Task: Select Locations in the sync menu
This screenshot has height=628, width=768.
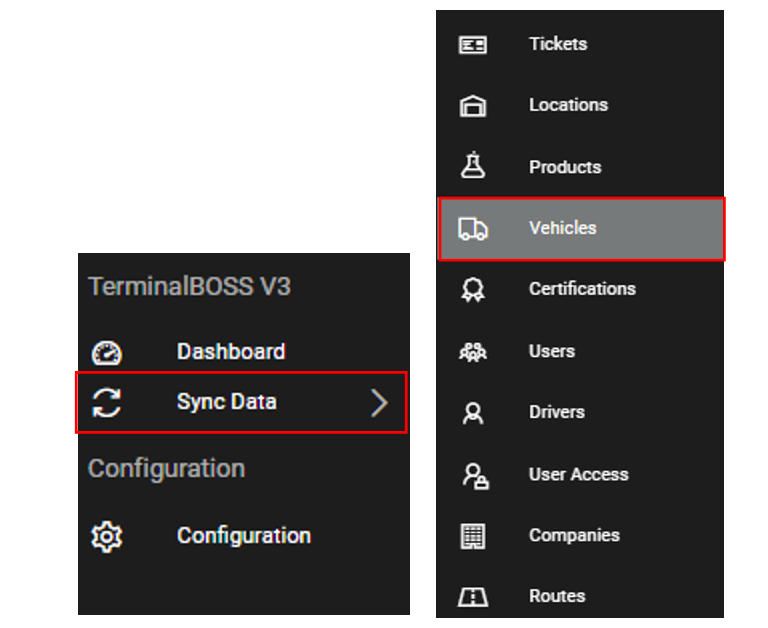Action: click(580, 105)
